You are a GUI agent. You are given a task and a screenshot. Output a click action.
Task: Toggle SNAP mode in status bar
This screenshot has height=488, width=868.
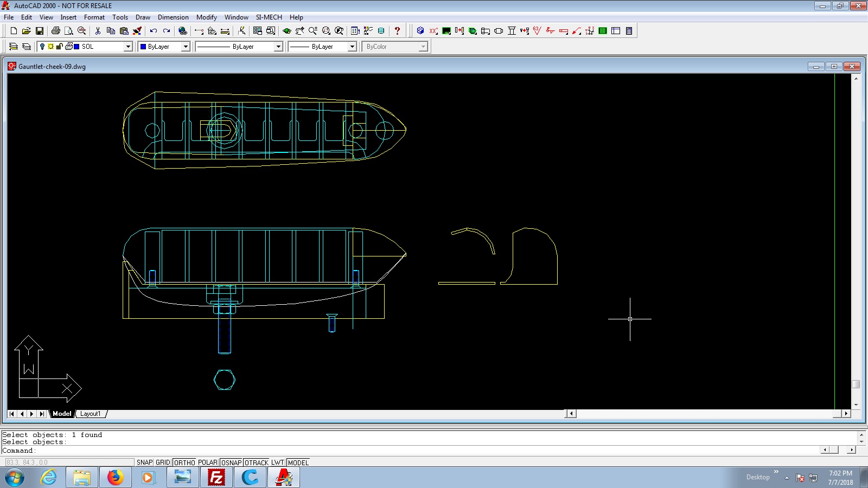[144, 463]
